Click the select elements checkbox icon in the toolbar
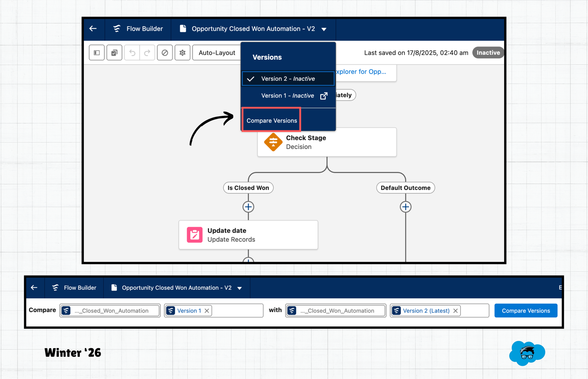588x379 pixels. click(x=114, y=53)
